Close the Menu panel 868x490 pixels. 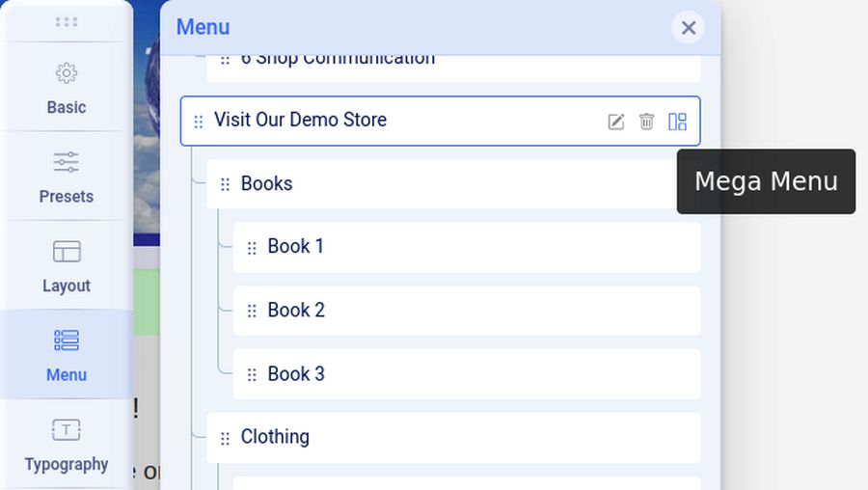click(688, 28)
